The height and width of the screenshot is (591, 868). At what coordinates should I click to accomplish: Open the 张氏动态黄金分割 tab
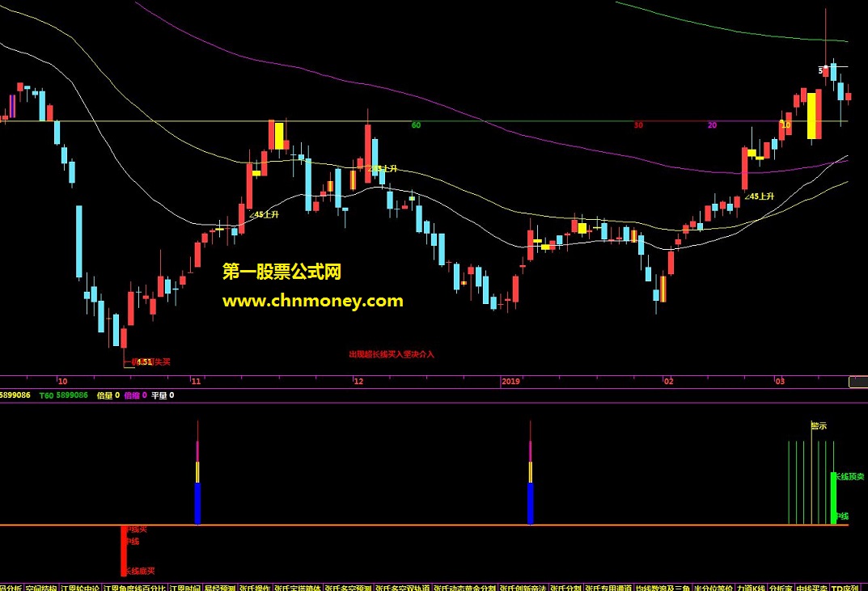464,588
